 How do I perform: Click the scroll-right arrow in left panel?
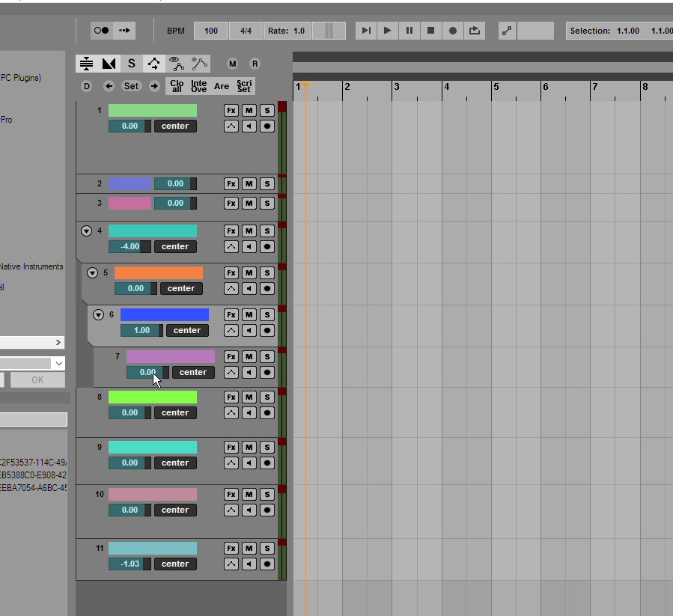58,342
